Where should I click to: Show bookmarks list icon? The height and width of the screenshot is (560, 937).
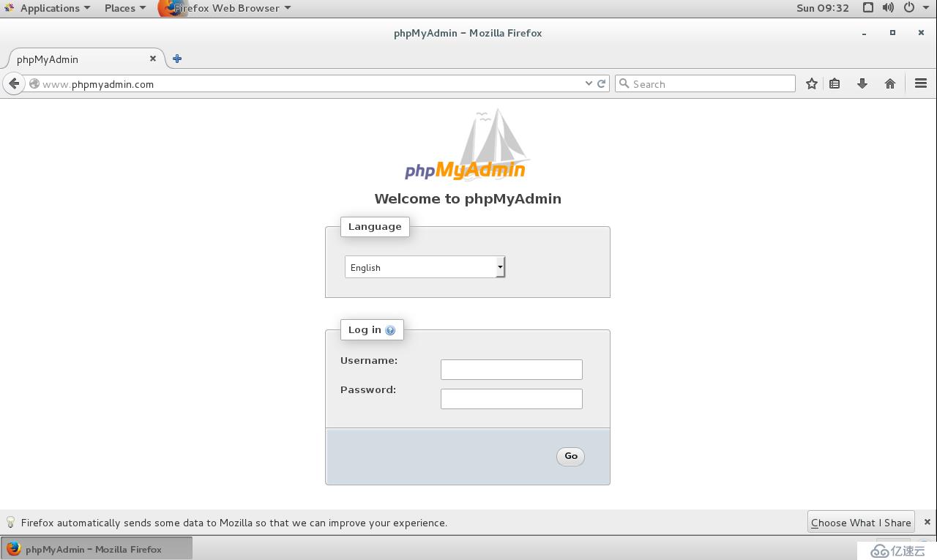coord(835,83)
